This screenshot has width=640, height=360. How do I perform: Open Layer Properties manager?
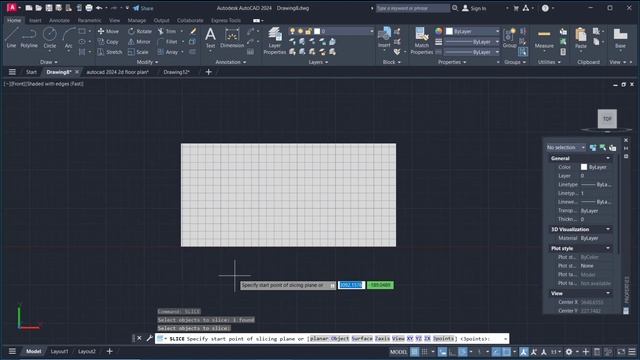(275, 40)
